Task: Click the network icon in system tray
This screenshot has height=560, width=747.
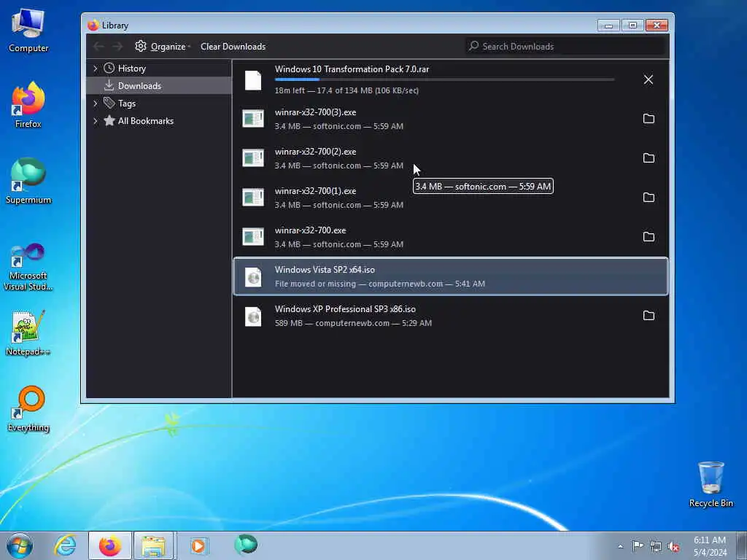Action: pos(656,546)
